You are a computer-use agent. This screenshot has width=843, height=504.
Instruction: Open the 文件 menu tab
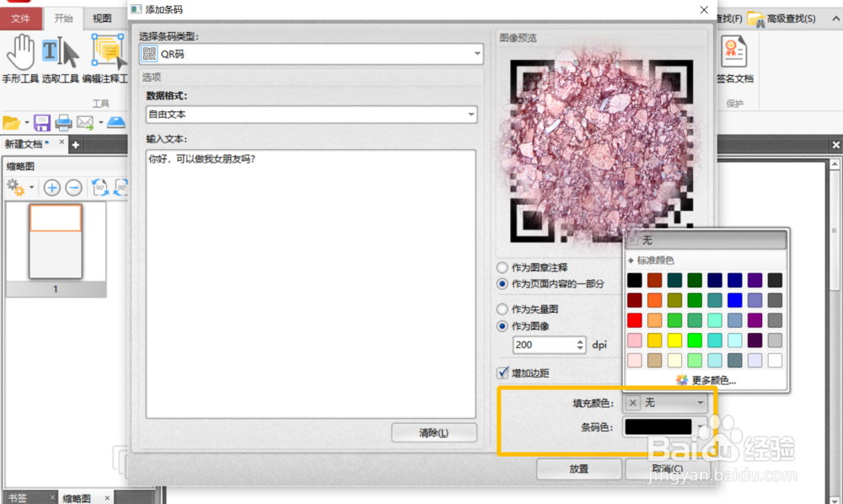click(20, 19)
